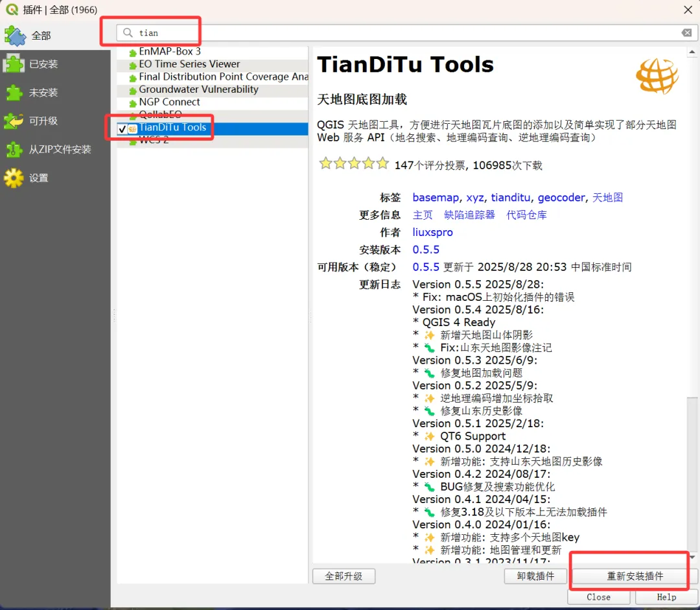Image resolution: width=700 pixels, height=610 pixels.
Task: Click the NGP Connect puzzle icon
Action: (133, 104)
